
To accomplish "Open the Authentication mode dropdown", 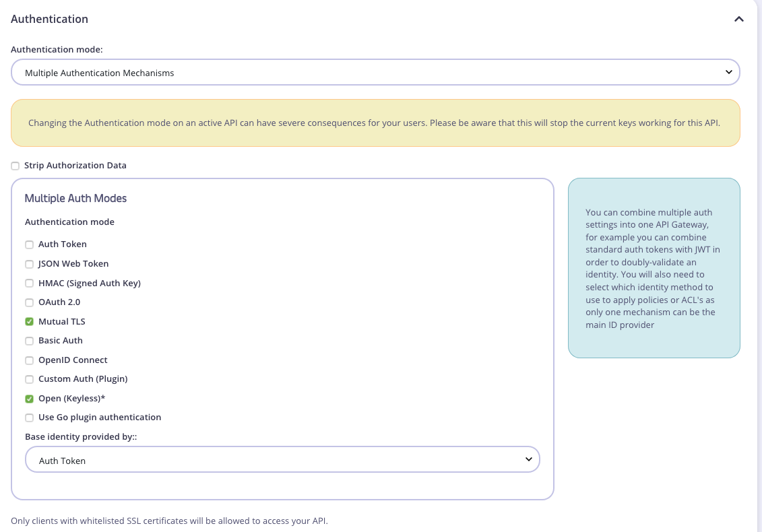I will [x=375, y=73].
